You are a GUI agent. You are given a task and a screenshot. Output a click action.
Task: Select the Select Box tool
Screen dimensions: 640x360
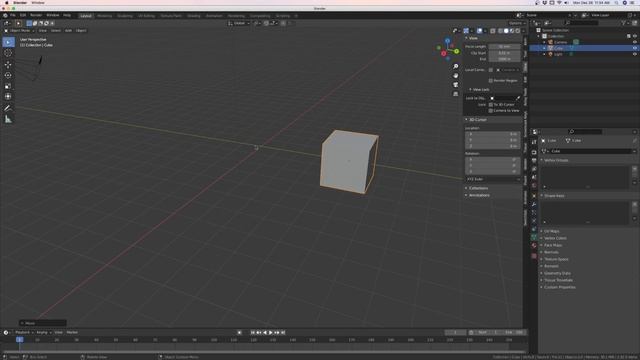(8, 42)
